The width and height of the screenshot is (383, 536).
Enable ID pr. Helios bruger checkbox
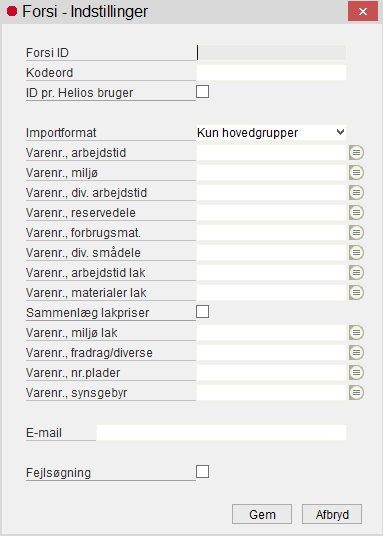(202, 92)
